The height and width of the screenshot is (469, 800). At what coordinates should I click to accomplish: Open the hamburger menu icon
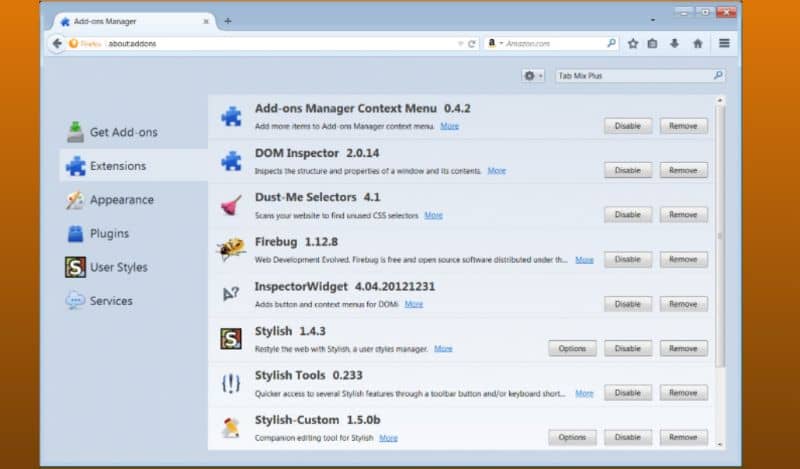(x=724, y=43)
